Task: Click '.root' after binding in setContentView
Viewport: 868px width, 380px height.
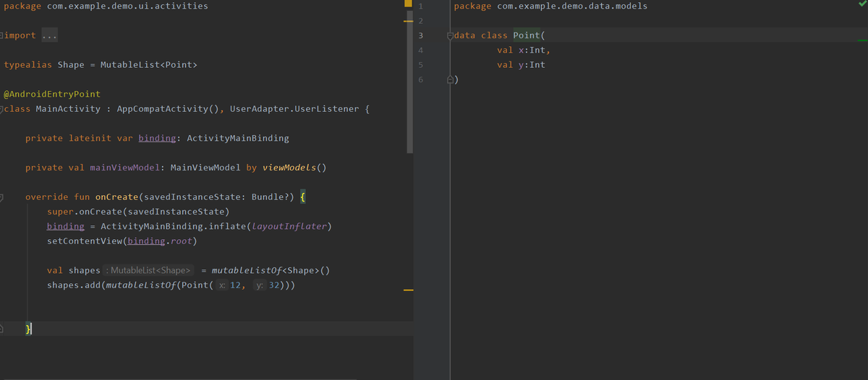Action: pyautogui.click(x=178, y=241)
